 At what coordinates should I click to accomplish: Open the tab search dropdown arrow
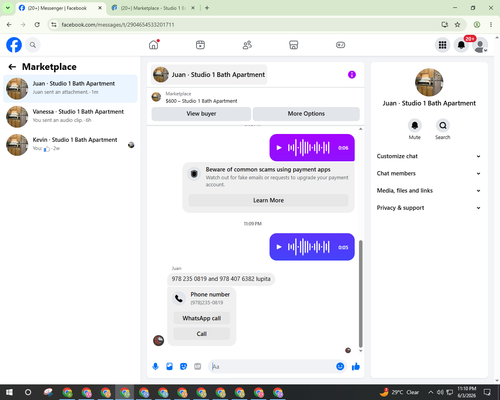pyautogui.click(x=7, y=8)
